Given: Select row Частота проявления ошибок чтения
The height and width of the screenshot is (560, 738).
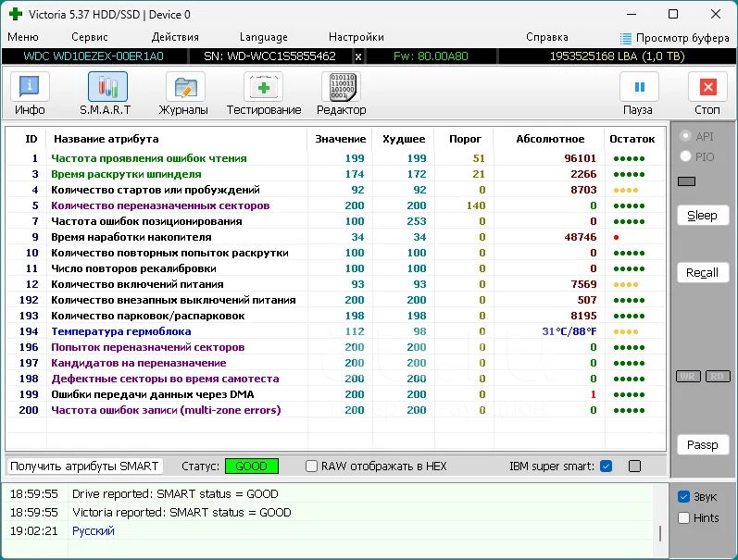Looking at the screenshot, I should [336, 158].
